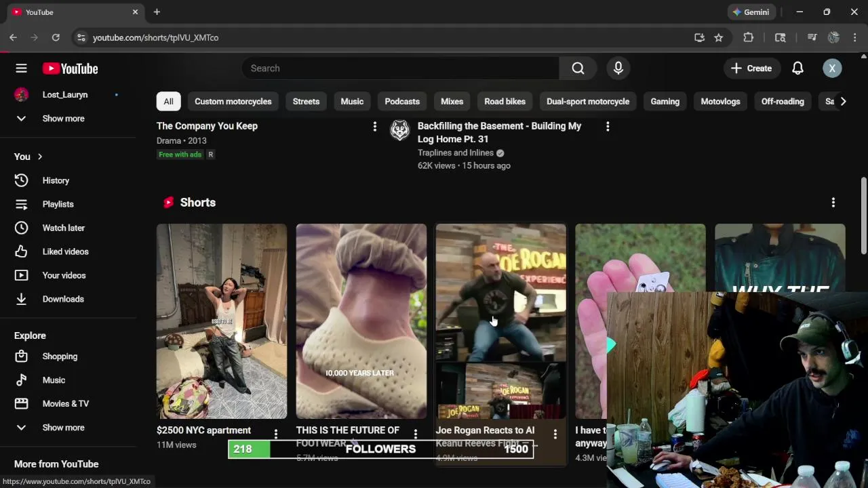Open account avatar menu
The width and height of the screenshot is (868, 488).
pyautogui.click(x=832, y=68)
